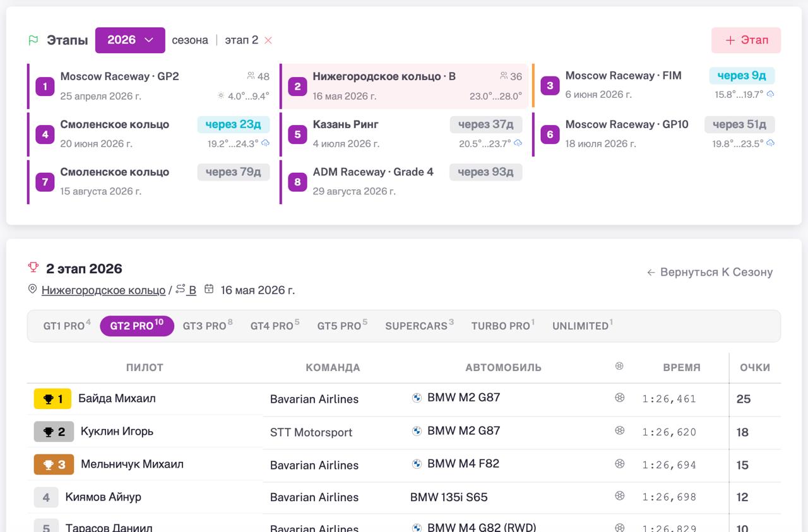
Task: Click pilot name Куклин Игорь
Action: 117,431
